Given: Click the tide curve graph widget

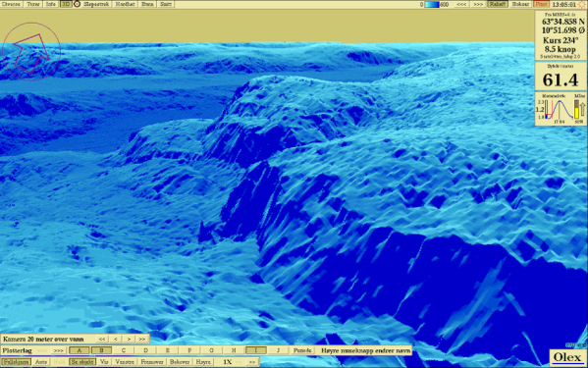Looking at the screenshot, I should coord(555,110).
